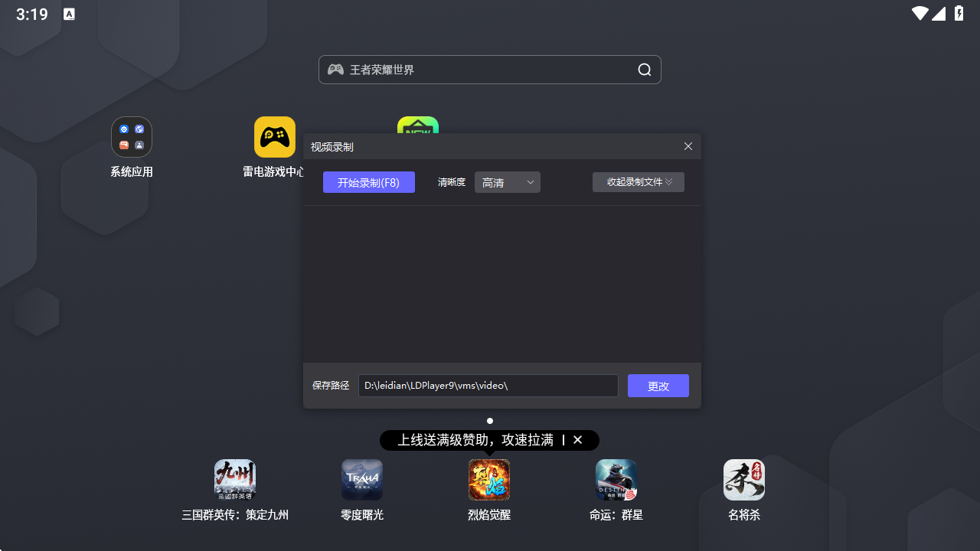
Task: Click the game controller icon inside the search bar
Action: coord(336,69)
